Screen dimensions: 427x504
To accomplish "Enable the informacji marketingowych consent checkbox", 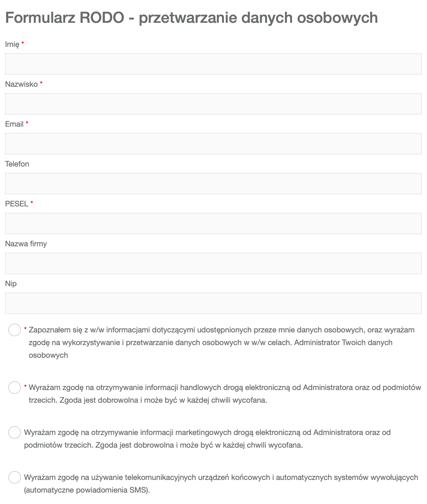I will pyautogui.click(x=15, y=432).
